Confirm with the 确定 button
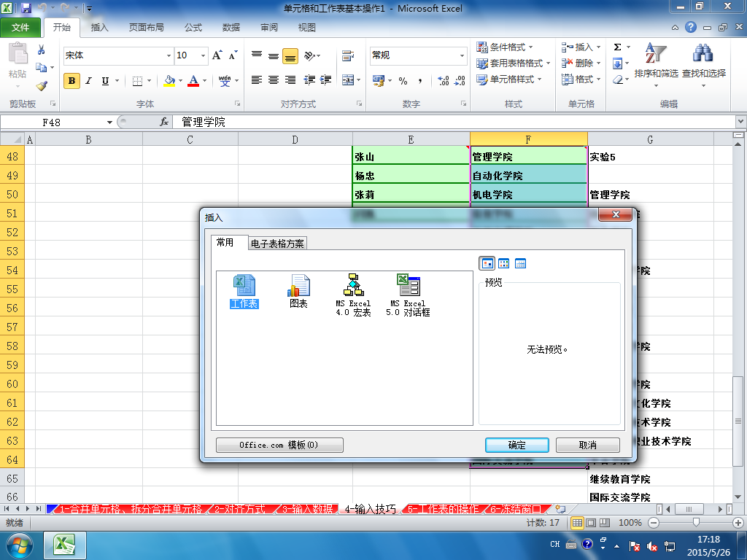Viewport: 747px width, 560px height. pos(517,445)
